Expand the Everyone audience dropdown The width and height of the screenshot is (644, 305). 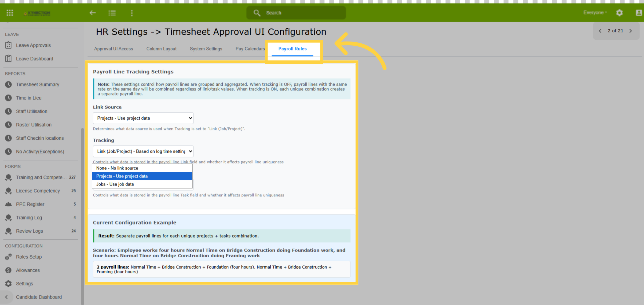[595, 13]
